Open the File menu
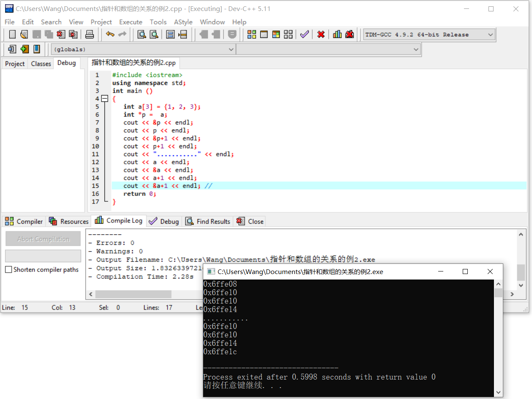Viewport: 532px width, 399px height. coord(9,22)
